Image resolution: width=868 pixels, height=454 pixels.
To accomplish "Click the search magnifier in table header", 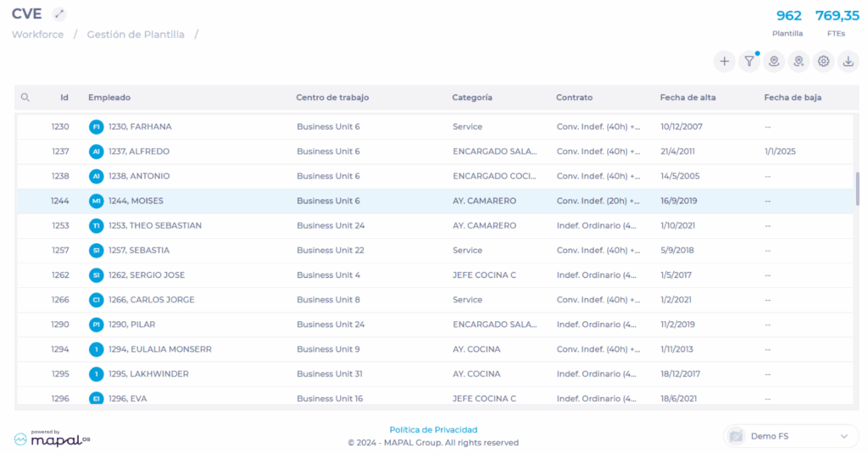I will (25, 97).
